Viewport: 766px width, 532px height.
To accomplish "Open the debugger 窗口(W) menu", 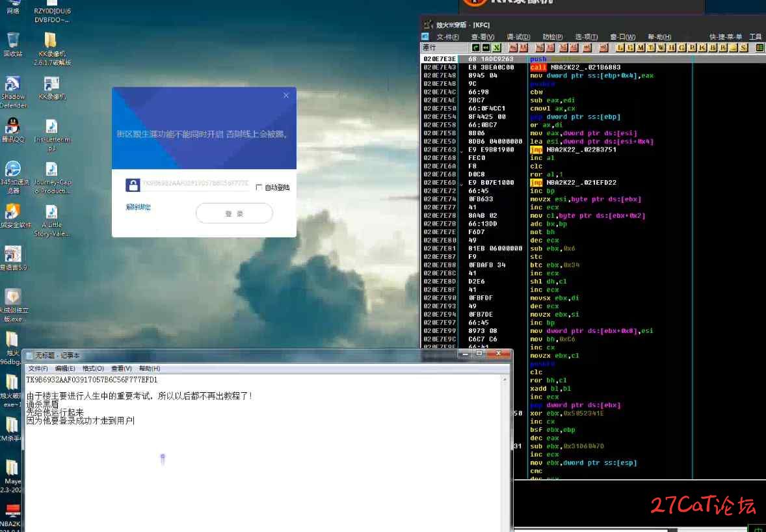I will [623, 36].
